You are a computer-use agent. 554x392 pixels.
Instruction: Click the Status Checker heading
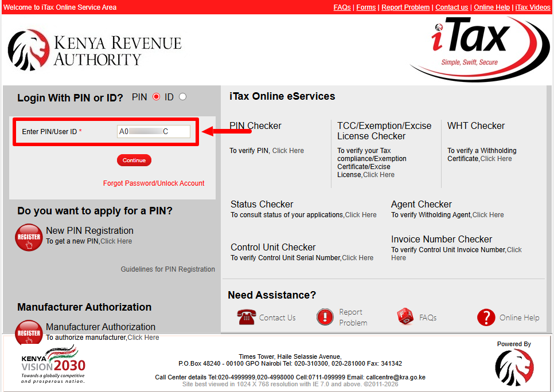click(x=262, y=204)
